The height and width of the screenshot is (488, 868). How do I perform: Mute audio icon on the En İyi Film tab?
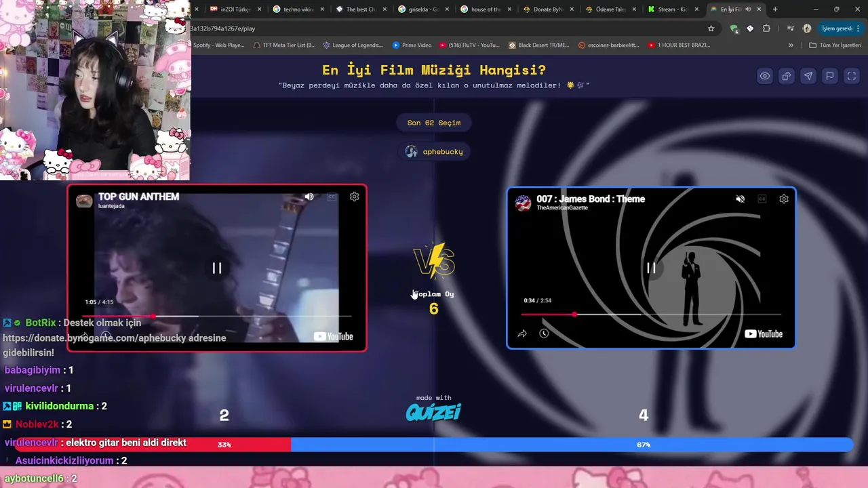[748, 9]
